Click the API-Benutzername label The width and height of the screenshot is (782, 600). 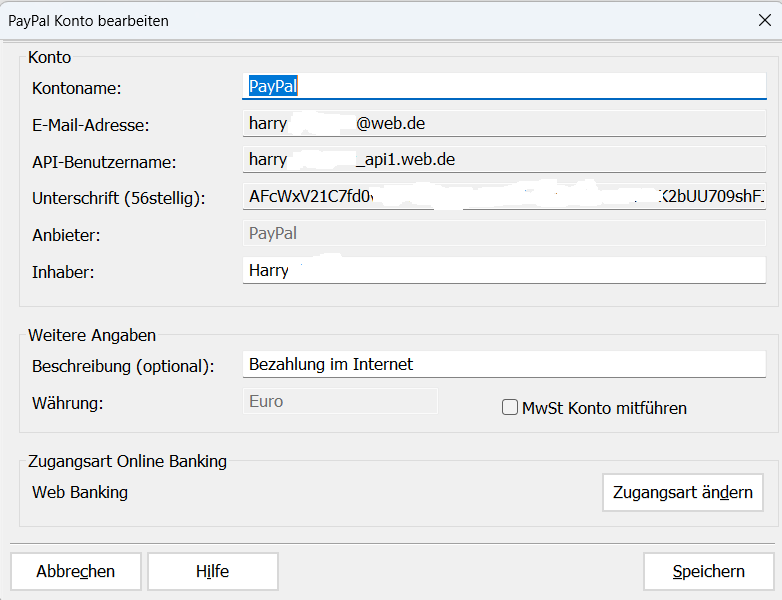104,162
